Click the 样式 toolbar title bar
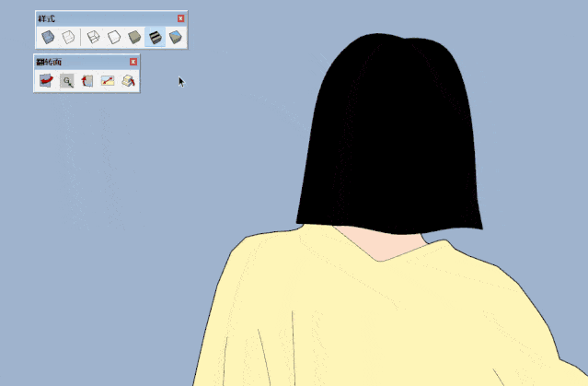This screenshot has height=386, width=588. tap(101, 18)
